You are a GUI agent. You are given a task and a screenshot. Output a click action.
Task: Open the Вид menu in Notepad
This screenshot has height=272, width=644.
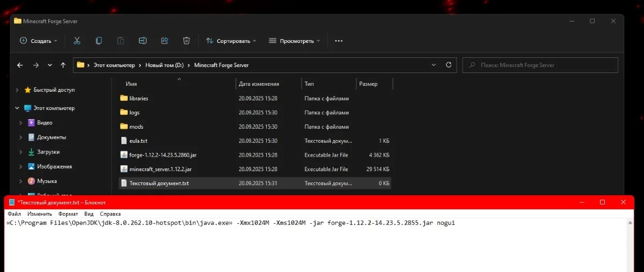89,214
